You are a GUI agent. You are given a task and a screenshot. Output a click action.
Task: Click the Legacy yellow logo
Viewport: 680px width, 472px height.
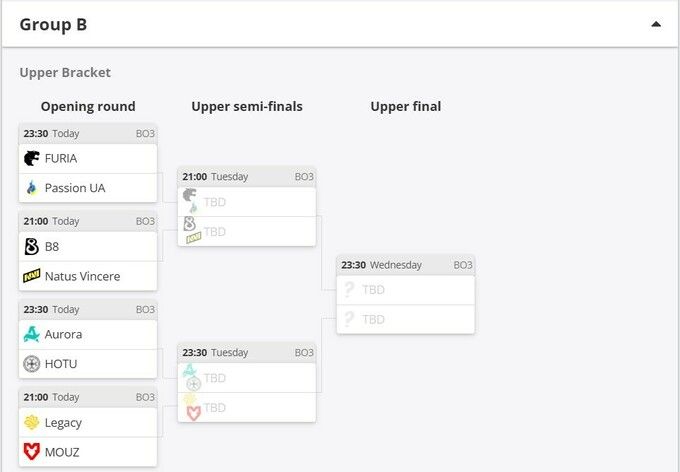click(32, 422)
